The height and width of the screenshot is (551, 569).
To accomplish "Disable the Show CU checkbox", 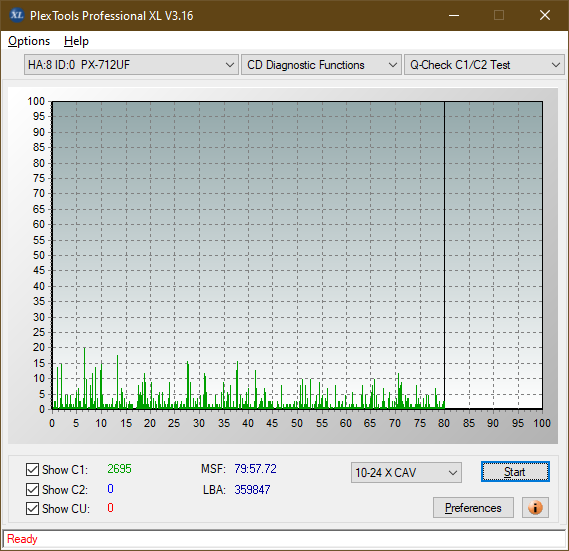I will pyautogui.click(x=32, y=509).
